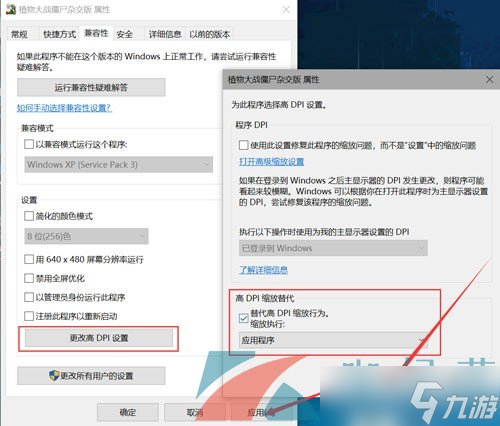The height and width of the screenshot is (426, 500).
Task: Switch to the 常规 tab
Action: (19, 34)
